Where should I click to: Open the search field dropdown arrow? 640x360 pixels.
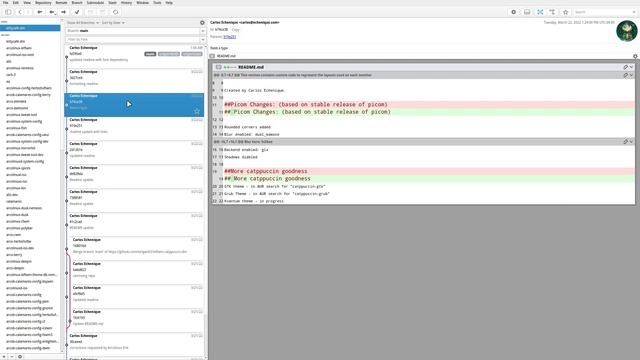(634, 12)
